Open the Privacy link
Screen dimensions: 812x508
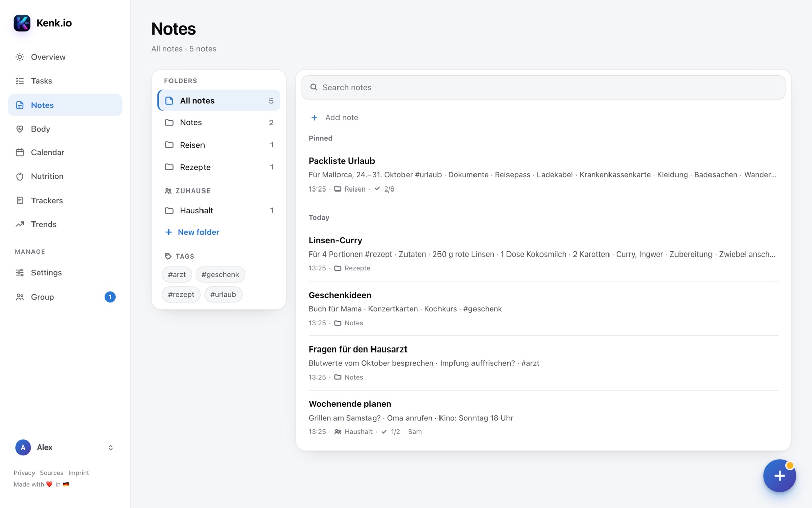point(24,473)
